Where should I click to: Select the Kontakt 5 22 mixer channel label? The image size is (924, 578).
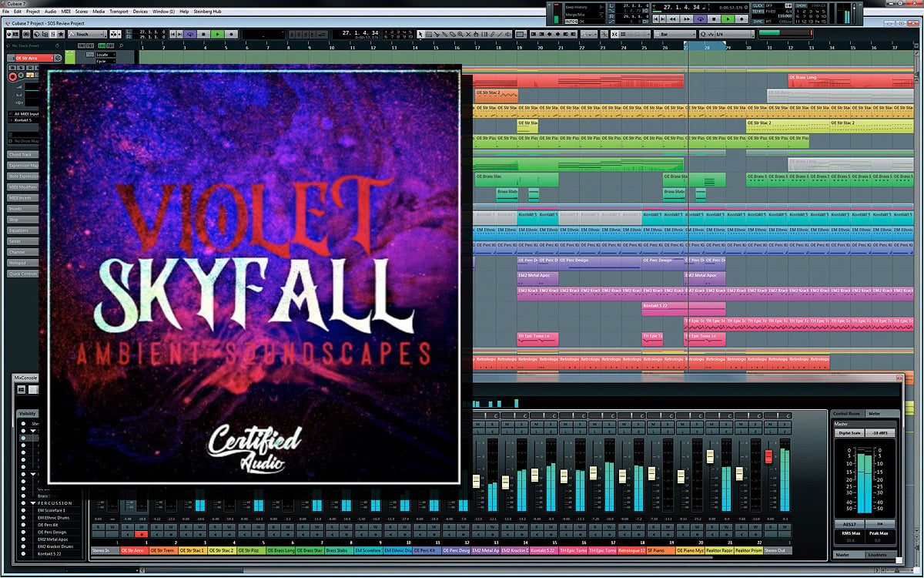544,550
